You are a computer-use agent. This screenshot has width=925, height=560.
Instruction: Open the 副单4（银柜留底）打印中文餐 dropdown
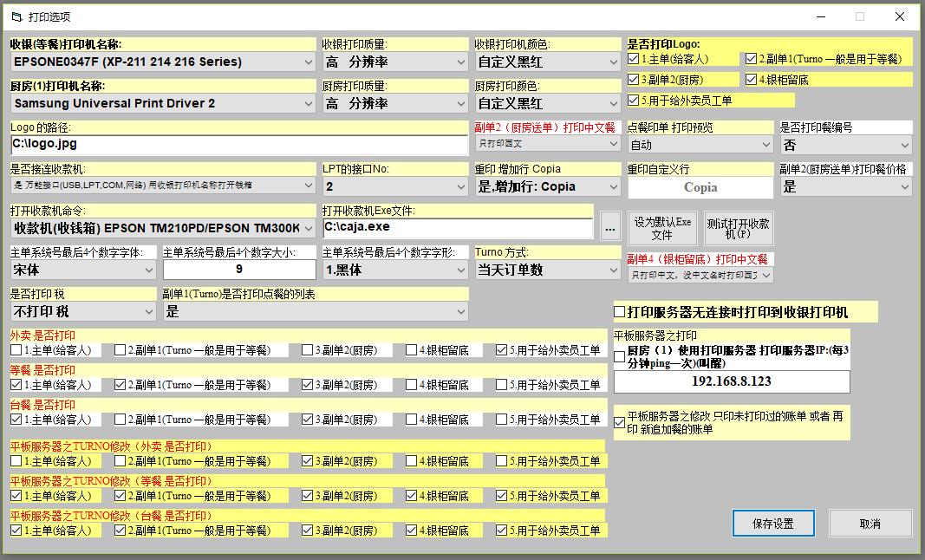[x=700, y=275]
